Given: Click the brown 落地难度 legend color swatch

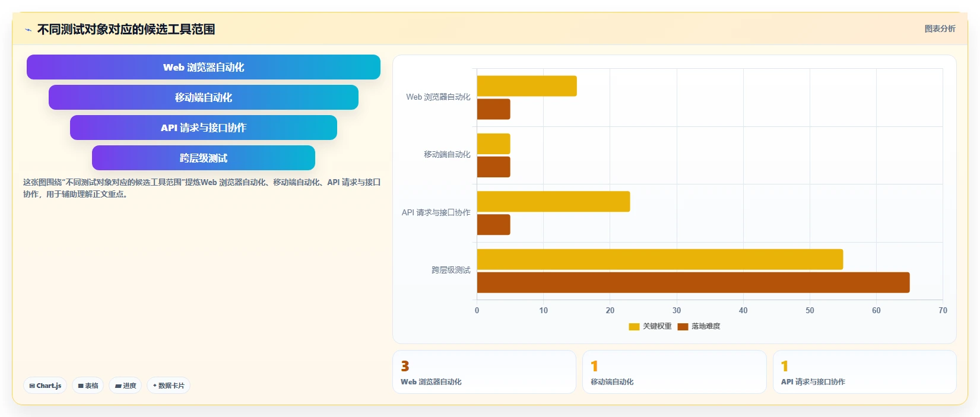Looking at the screenshot, I should (x=683, y=327).
